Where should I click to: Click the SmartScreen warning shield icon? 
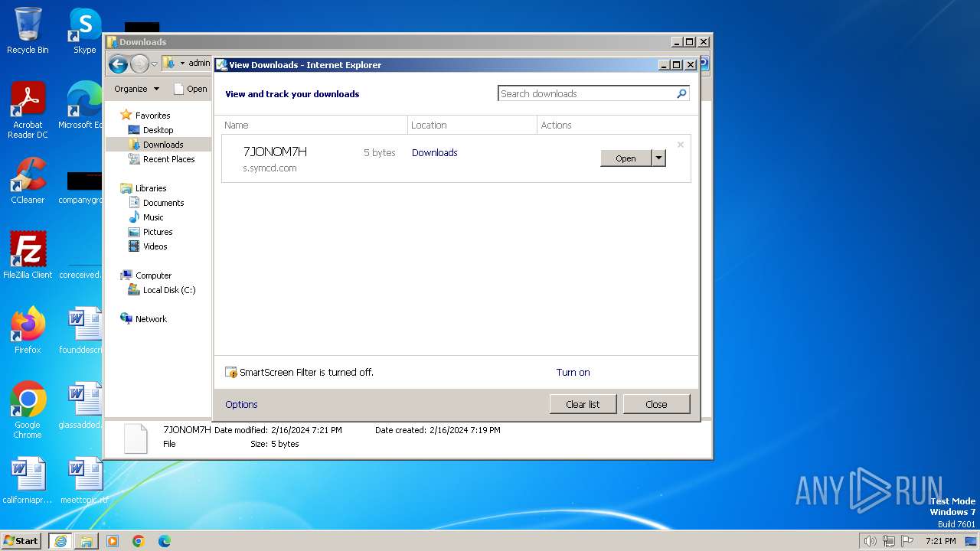(231, 372)
